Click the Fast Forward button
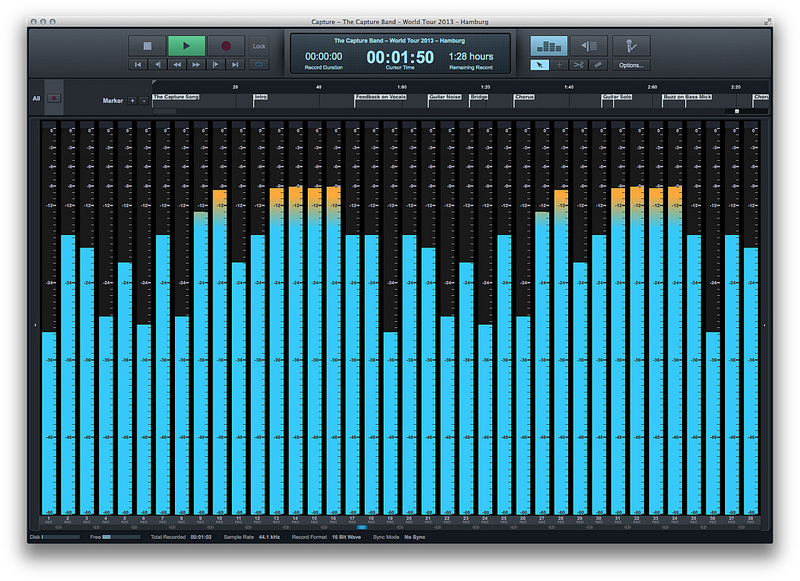 (196, 64)
